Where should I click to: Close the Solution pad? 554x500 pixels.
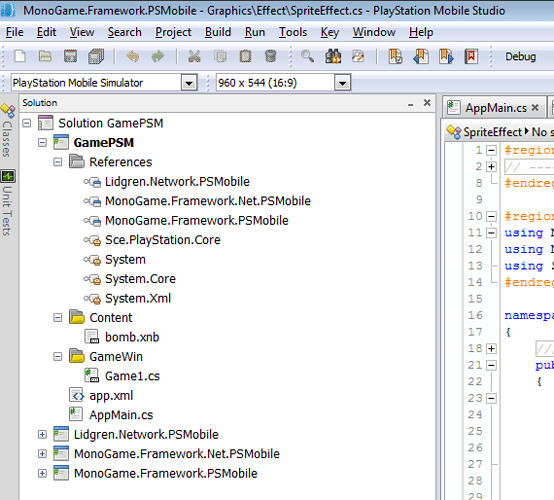pos(427,103)
